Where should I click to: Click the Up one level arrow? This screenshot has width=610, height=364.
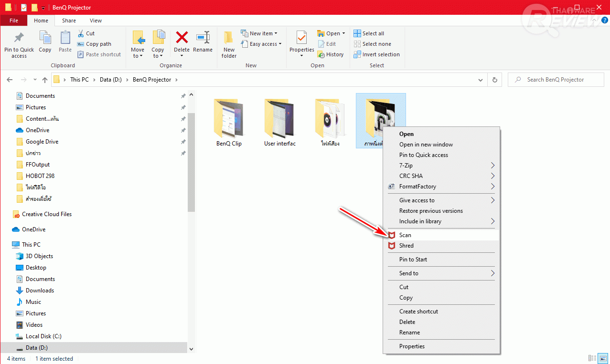45,80
